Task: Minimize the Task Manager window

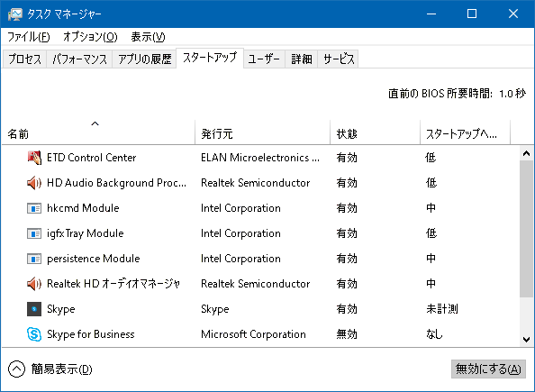Action: (431, 14)
